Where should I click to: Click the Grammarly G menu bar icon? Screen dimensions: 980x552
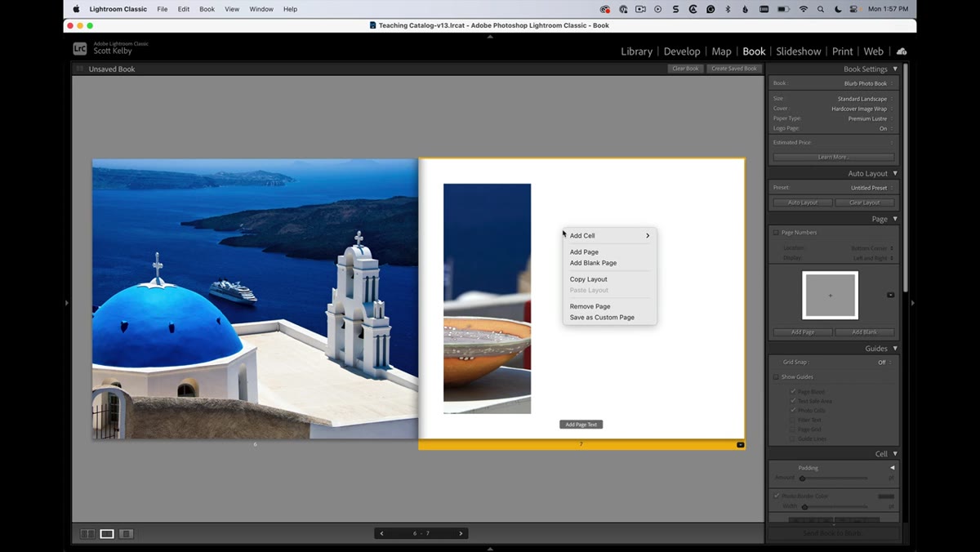pyautogui.click(x=710, y=9)
